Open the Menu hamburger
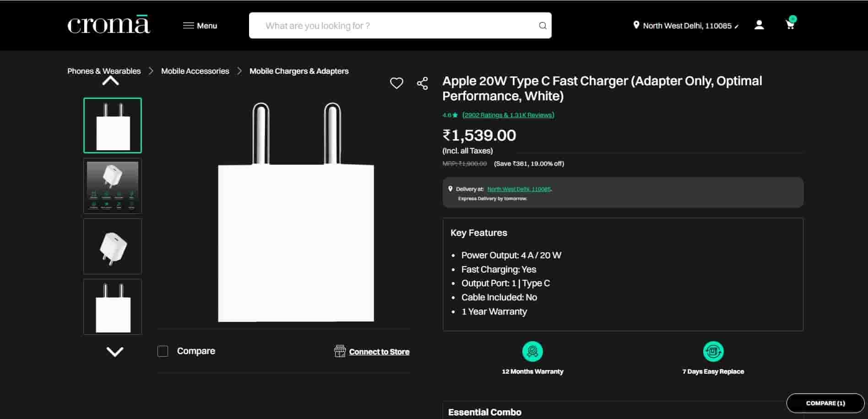Viewport: 868px width, 419px height. tap(200, 26)
